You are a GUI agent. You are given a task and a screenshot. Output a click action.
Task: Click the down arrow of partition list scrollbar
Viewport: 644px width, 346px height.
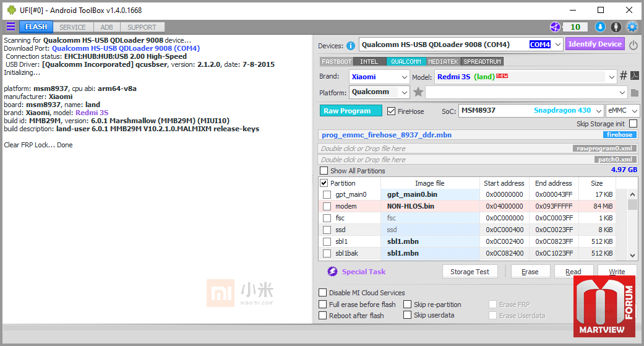coord(632,255)
